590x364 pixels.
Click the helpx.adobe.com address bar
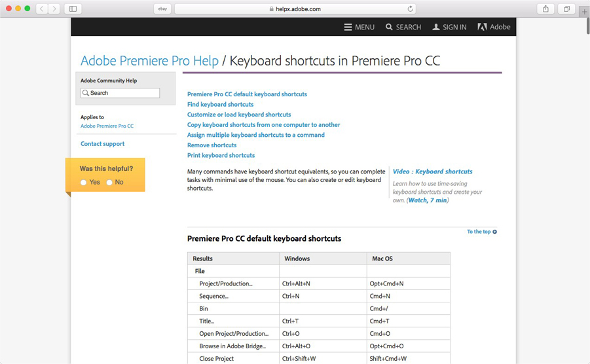[295, 9]
